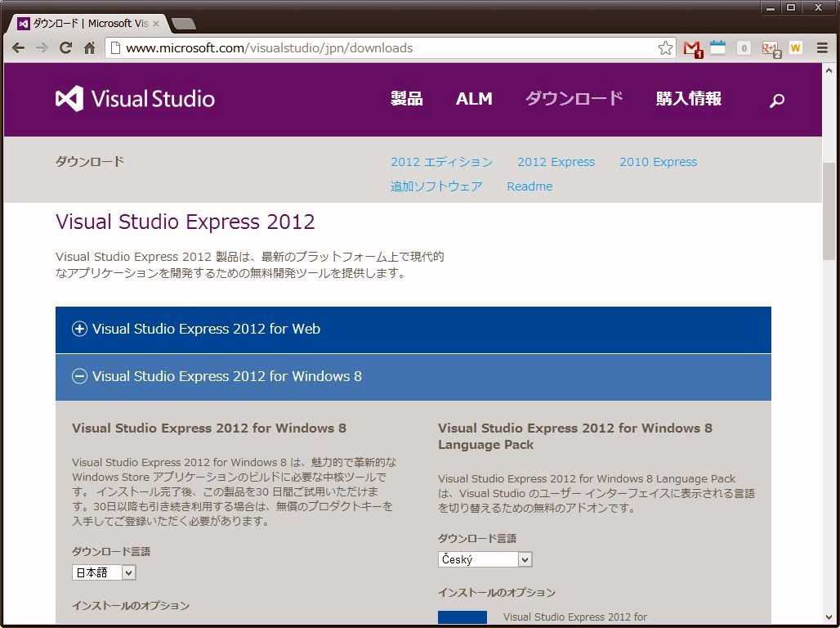Click the address bar URL field
The image size is (840, 628).
pos(390,47)
